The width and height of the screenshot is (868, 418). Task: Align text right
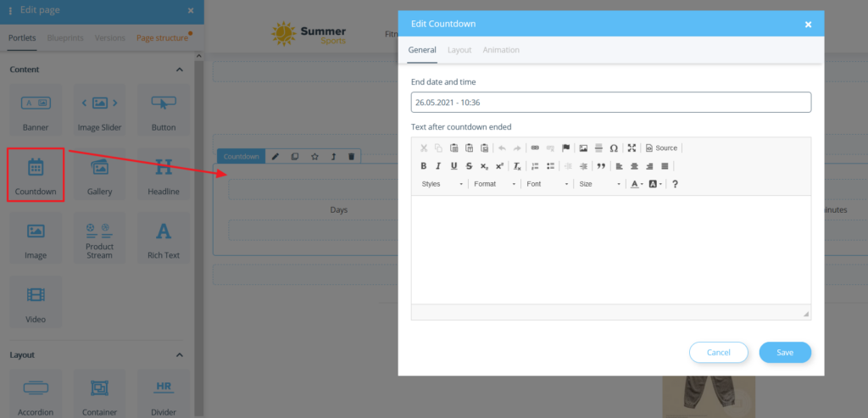pyautogui.click(x=649, y=165)
